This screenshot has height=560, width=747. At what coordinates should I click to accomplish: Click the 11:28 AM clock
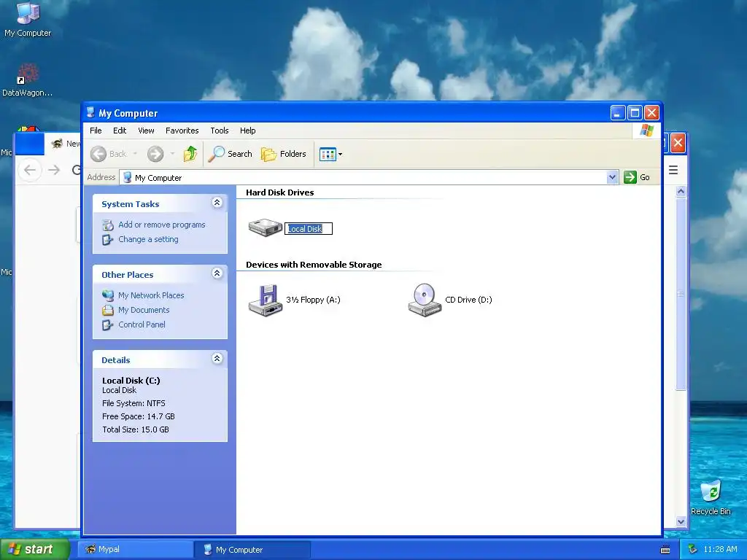720,549
